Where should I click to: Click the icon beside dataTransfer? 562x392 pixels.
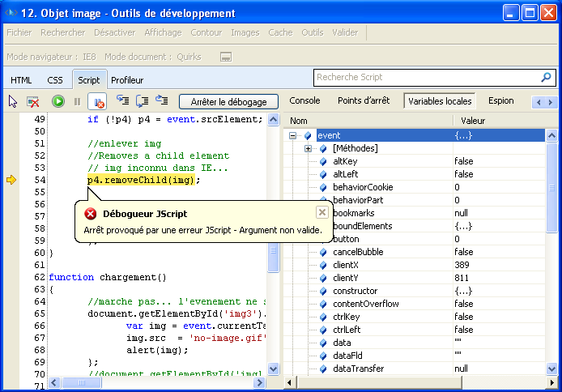point(323,369)
